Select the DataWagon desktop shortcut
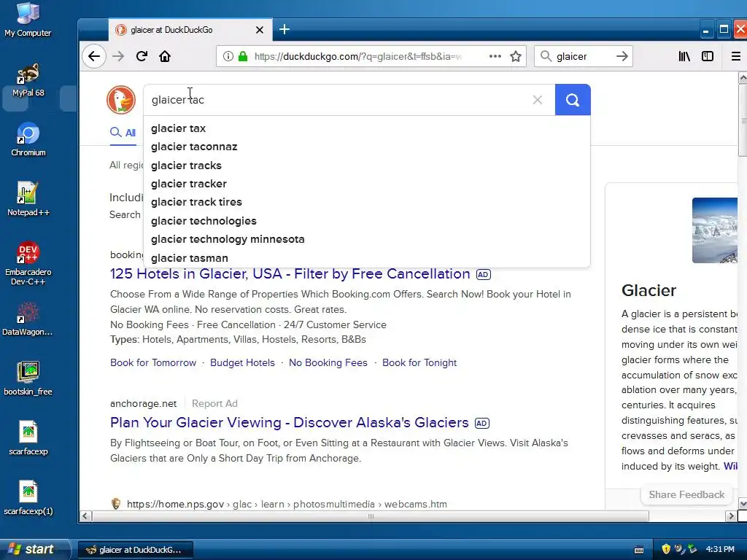Viewport: 747px width, 560px height. pyautogui.click(x=28, y=319)
